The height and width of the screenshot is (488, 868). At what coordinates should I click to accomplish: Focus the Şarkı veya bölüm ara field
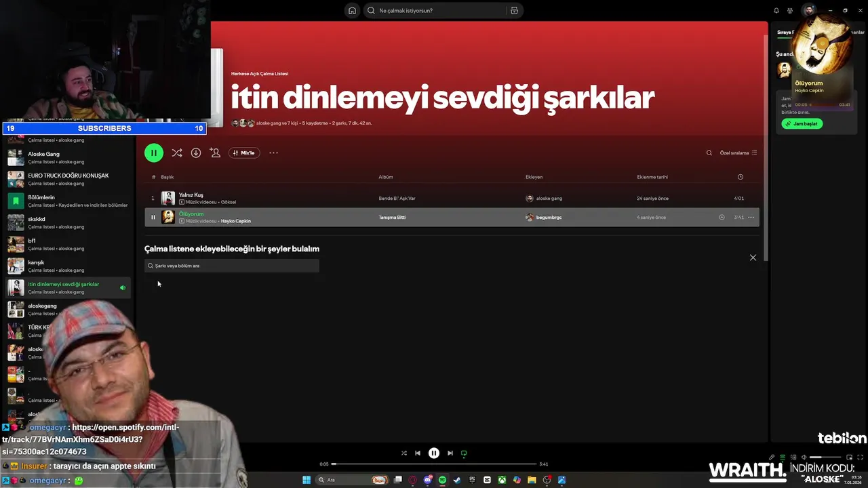point(231,266)
